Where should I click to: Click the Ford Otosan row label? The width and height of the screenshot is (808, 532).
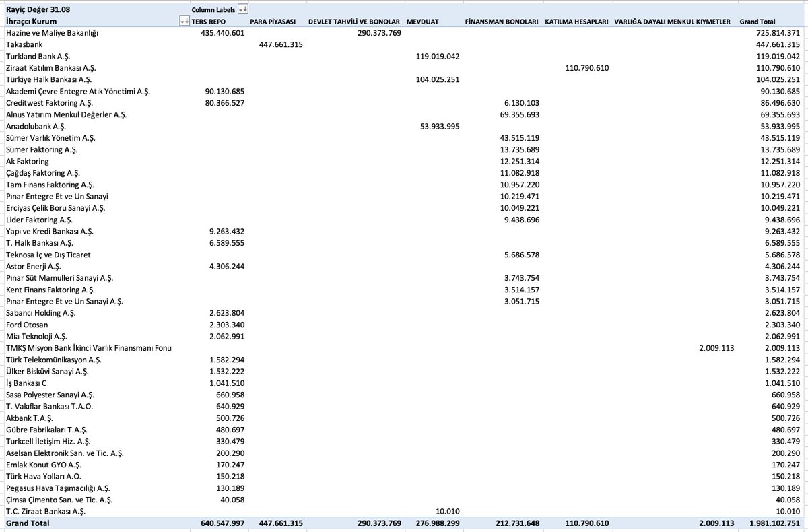26,325
